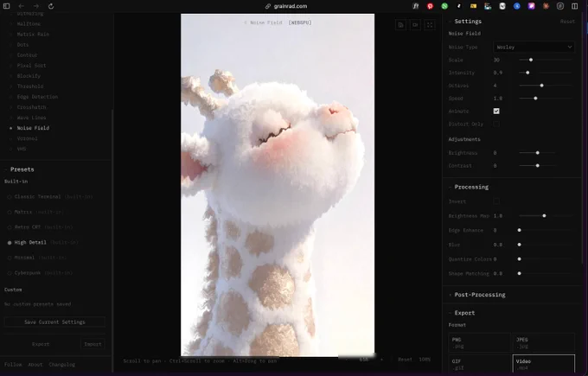588x376 pixels.
Task: Reset the canvas zoom view
Action: pos(405,360)
